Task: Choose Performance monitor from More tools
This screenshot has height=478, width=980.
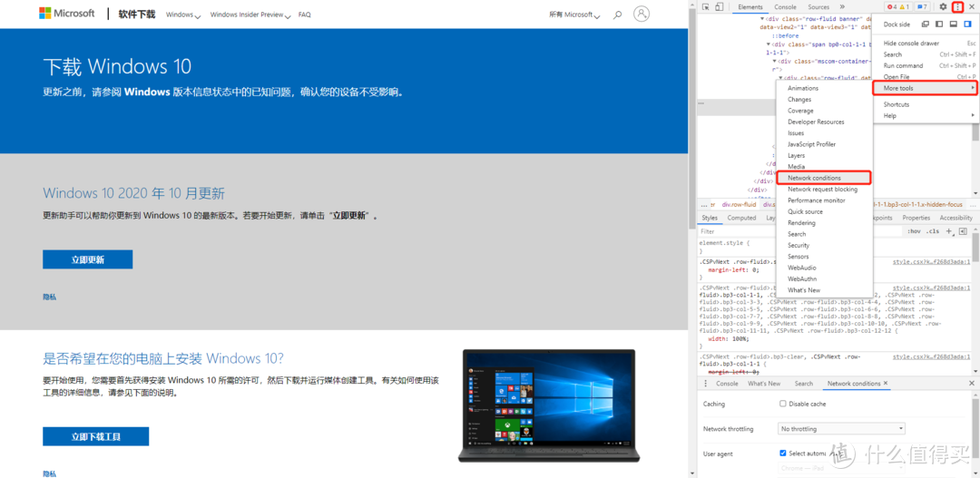Action: (x=824, y=200)
